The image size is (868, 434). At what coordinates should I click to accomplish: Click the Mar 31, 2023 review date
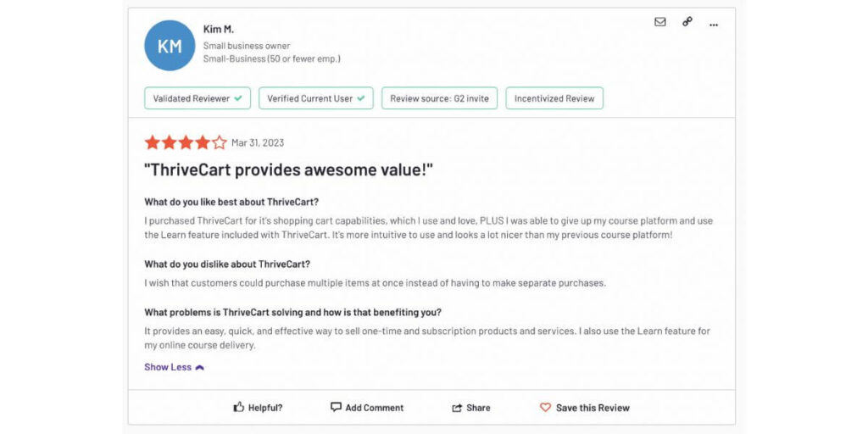click(258, 143)
